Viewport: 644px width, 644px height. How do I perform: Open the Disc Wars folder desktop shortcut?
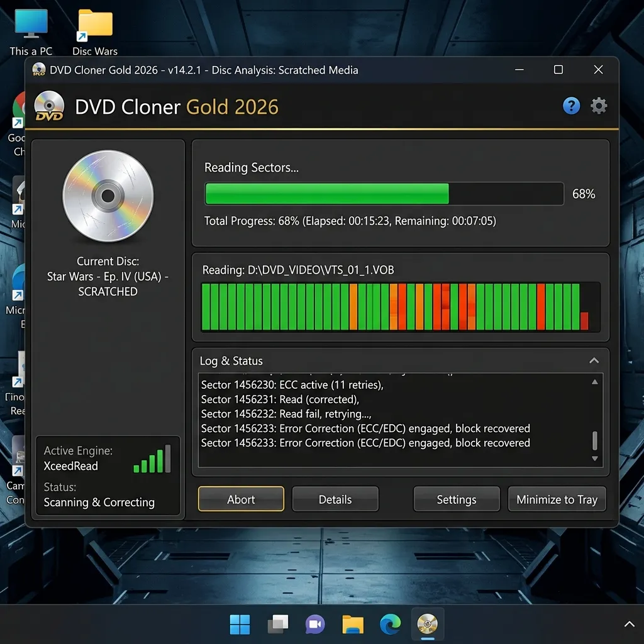pos(95,32)
